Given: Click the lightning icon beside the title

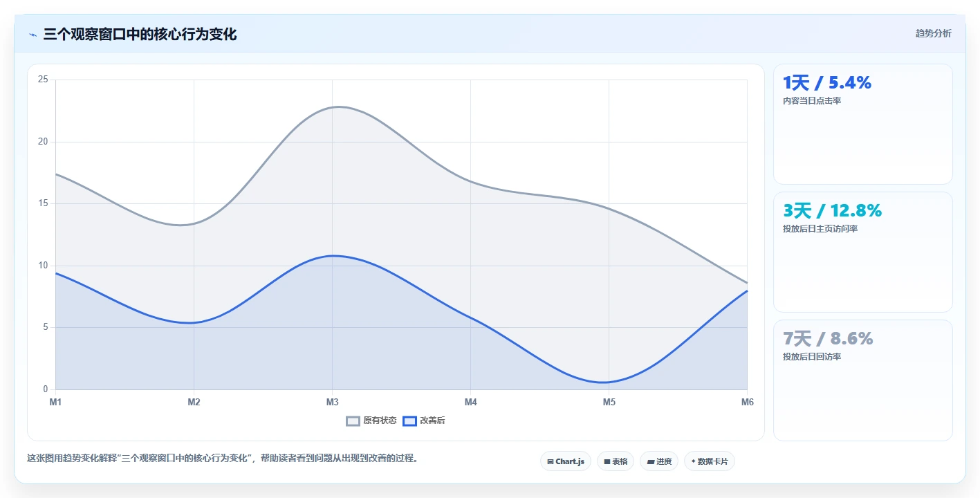Looking at the screenshot, I should pos(33,35).
